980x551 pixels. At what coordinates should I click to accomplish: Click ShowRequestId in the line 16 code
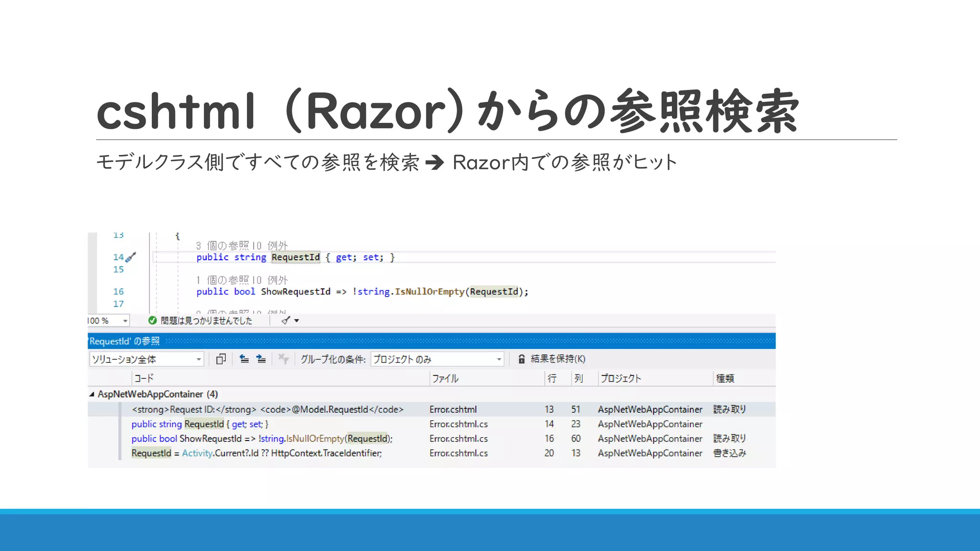point(296,292)
